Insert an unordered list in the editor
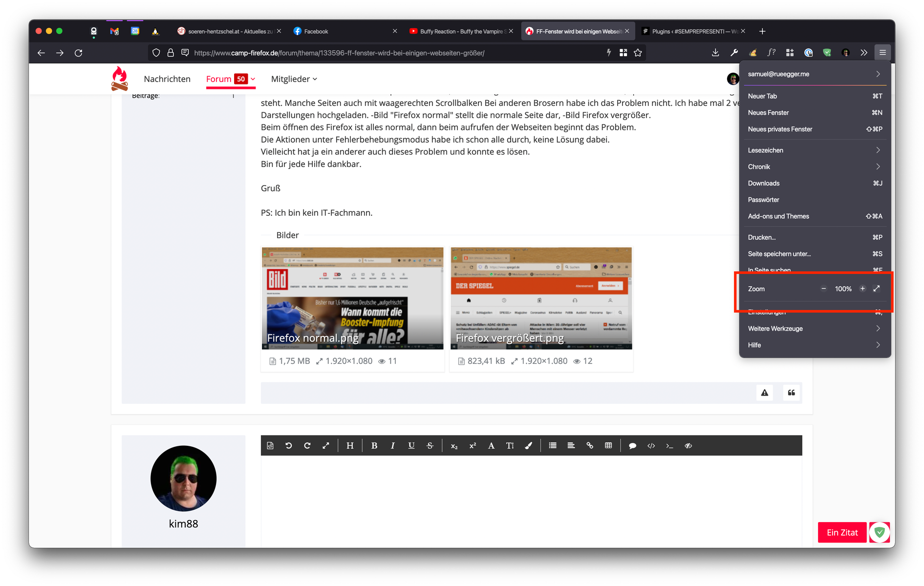 (553, 445)
